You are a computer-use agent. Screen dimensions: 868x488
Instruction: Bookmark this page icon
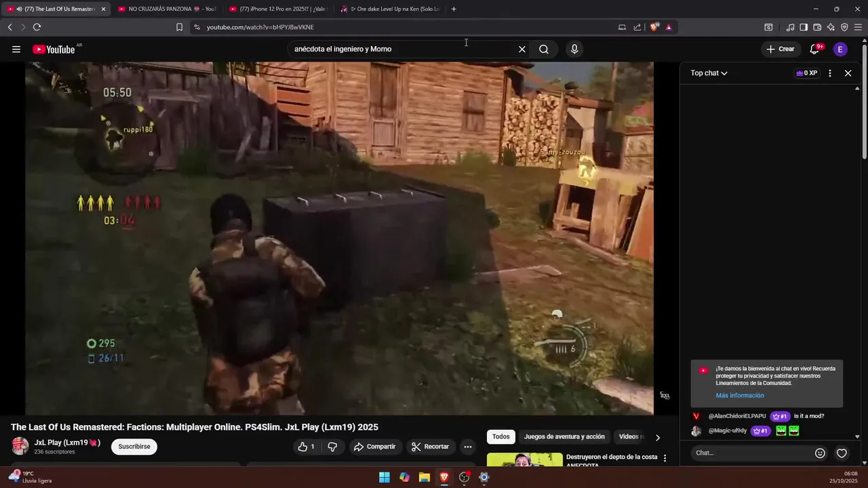[179, 27]
